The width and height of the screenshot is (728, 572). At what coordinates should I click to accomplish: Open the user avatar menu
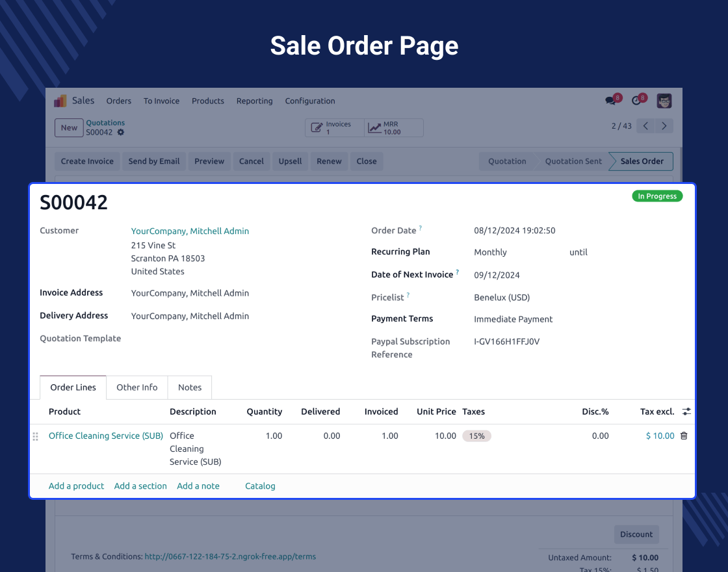pyautogui.click(x=664, y=101)
